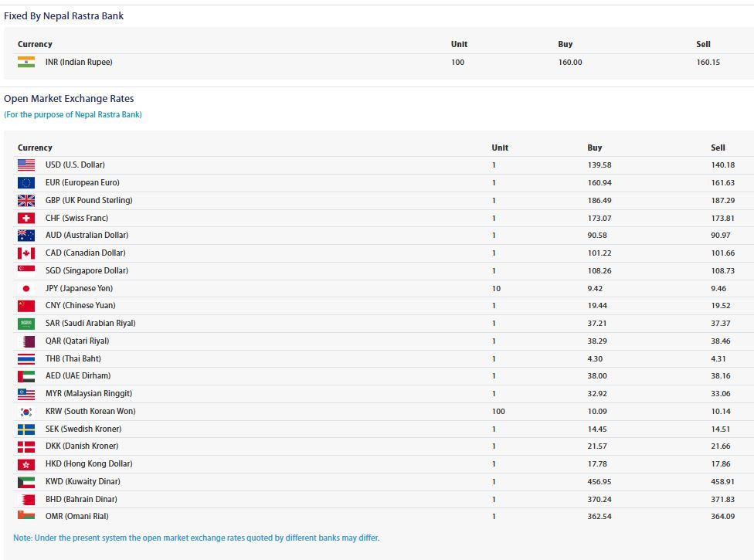Image resolution: width=754 pixels, height=560 pixels.
Task: Click the Bahrain flag icon for BHD
Action: coord(26,500)
